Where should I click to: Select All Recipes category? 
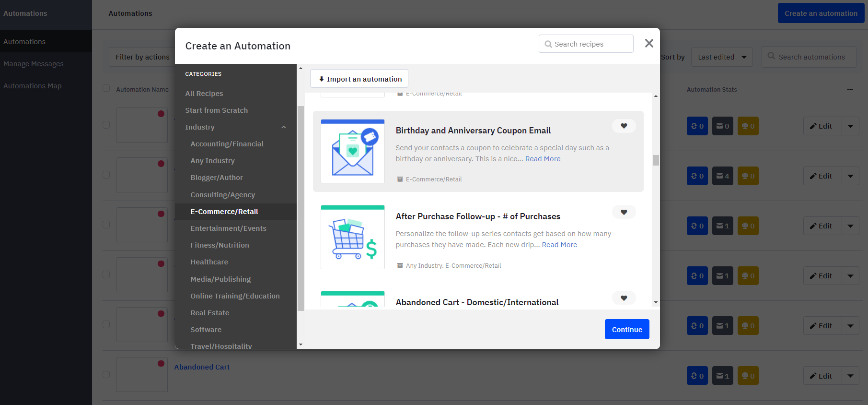[x=204, y=94]
